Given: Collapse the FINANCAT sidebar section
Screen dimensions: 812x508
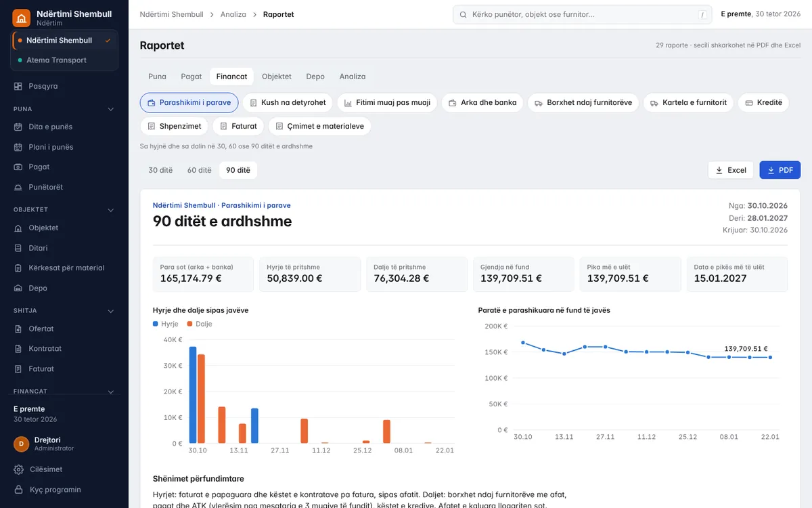Looking at the screenshot, I should point(111,391).
